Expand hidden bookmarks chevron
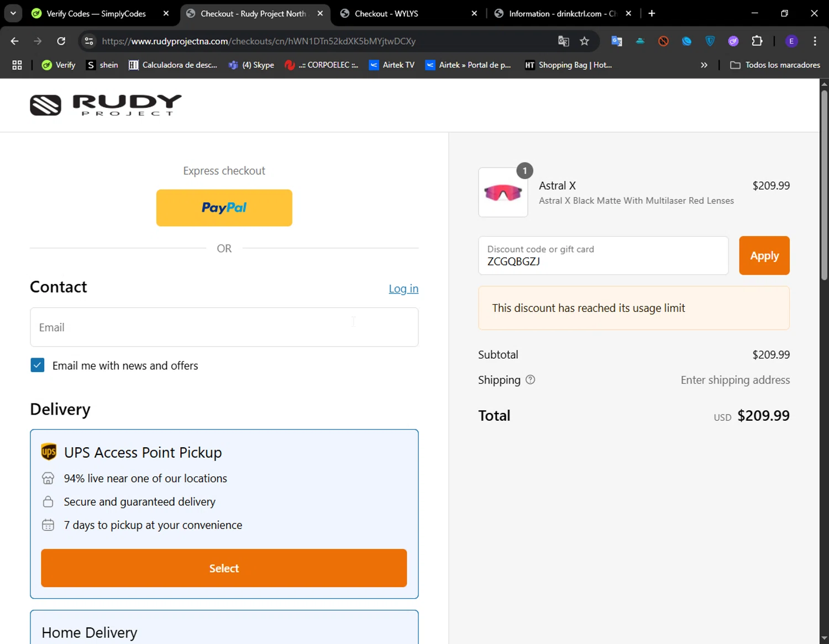 point(704,65)
